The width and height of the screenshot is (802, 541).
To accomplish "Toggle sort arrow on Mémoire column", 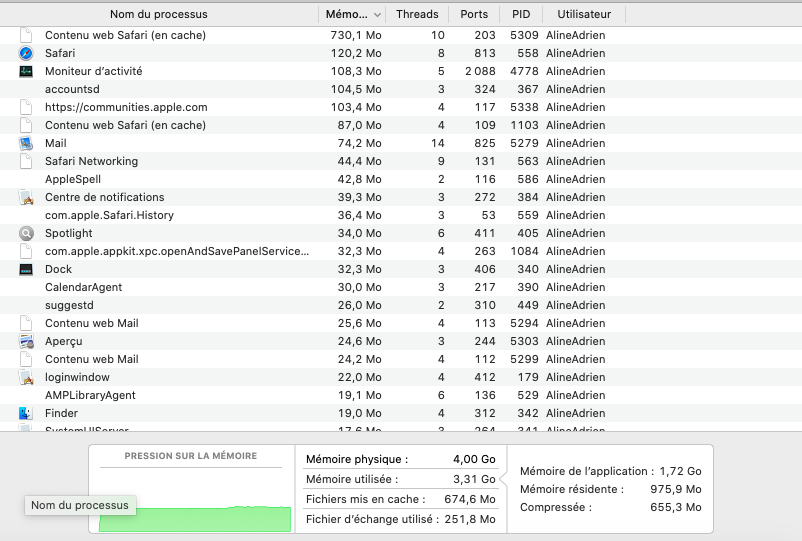I will (x=376, y=15).
